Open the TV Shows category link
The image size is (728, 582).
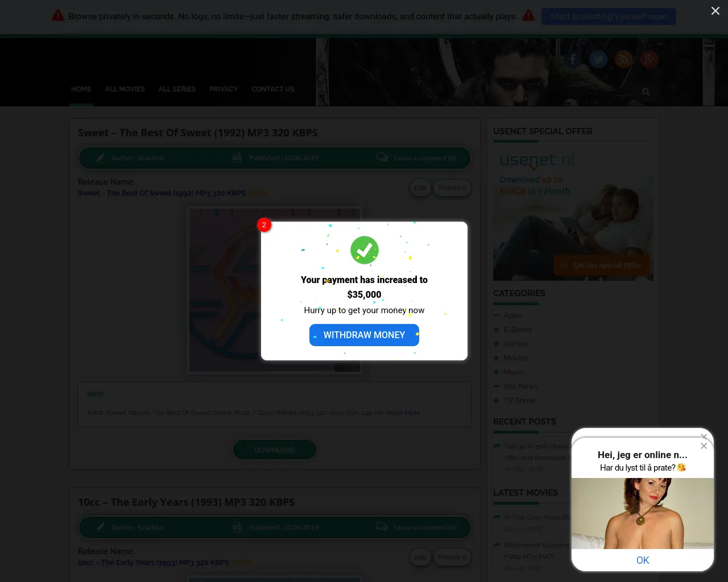tap(520, 401)
